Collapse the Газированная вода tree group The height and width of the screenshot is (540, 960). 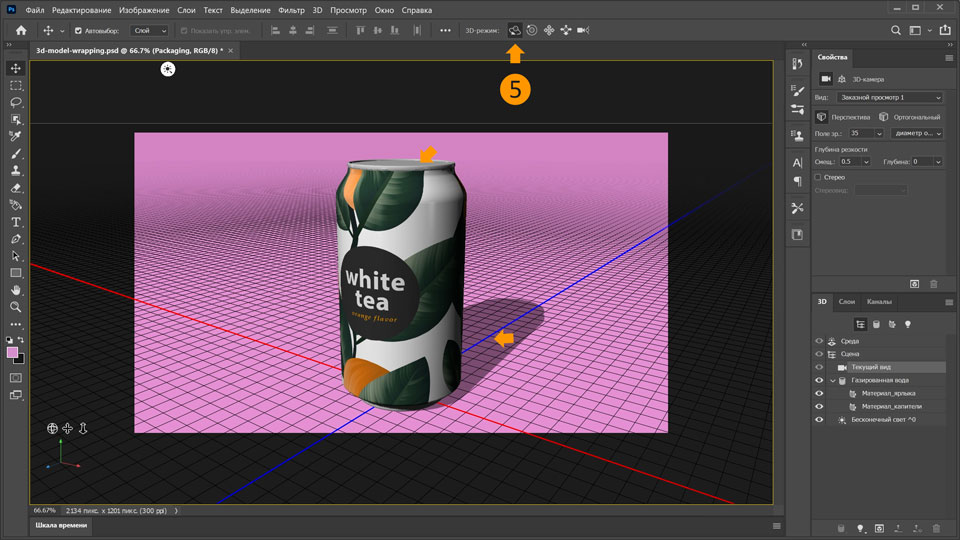tap(832, 381)
